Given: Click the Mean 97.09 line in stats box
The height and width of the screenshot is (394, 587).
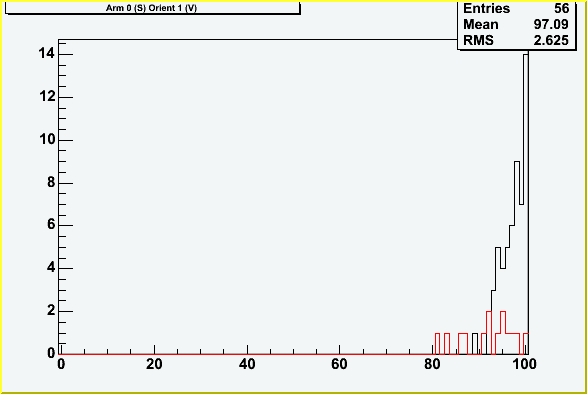Looking at the screenshot, I should 516,24.
